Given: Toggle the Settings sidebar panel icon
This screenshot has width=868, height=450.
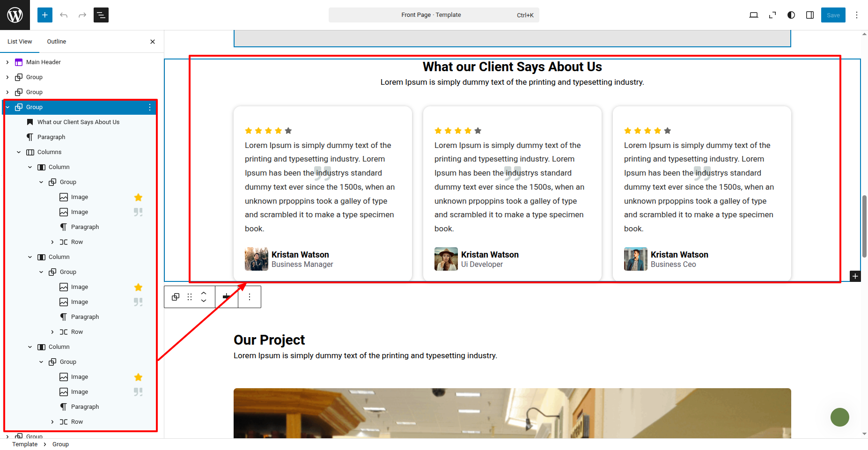Looking at the screenshot, I should click(810, 15).
